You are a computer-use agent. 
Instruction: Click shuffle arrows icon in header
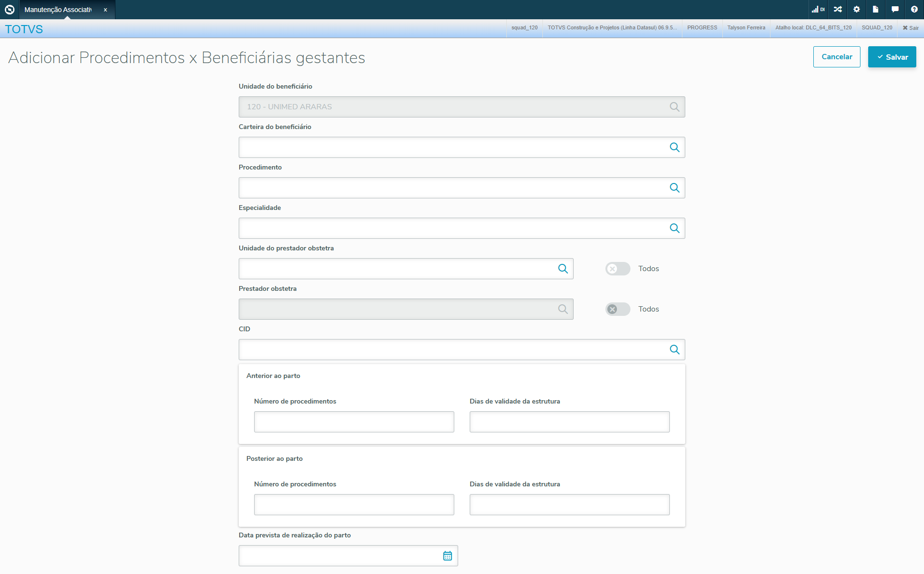click(x=838, y=9)
